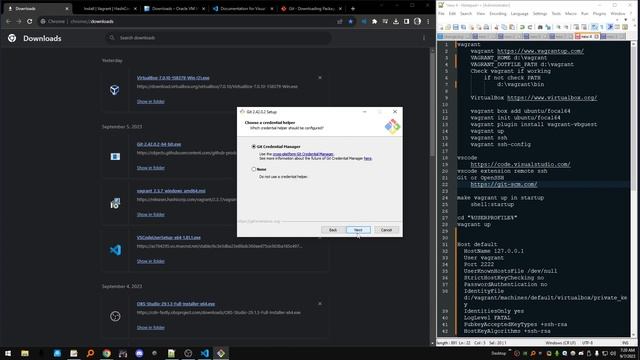
Task: Select the 'new 6' tab in Notepad++
Action: [x=587, y=36]
